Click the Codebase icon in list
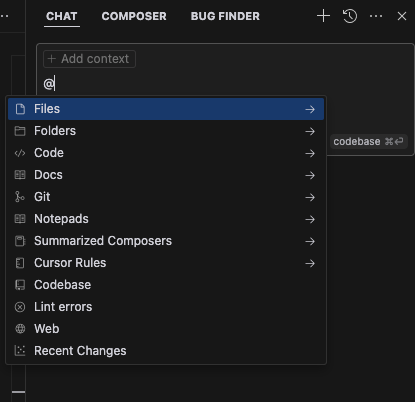The height and width of the screenshot is (402, 415). click(x=20, y=285)
